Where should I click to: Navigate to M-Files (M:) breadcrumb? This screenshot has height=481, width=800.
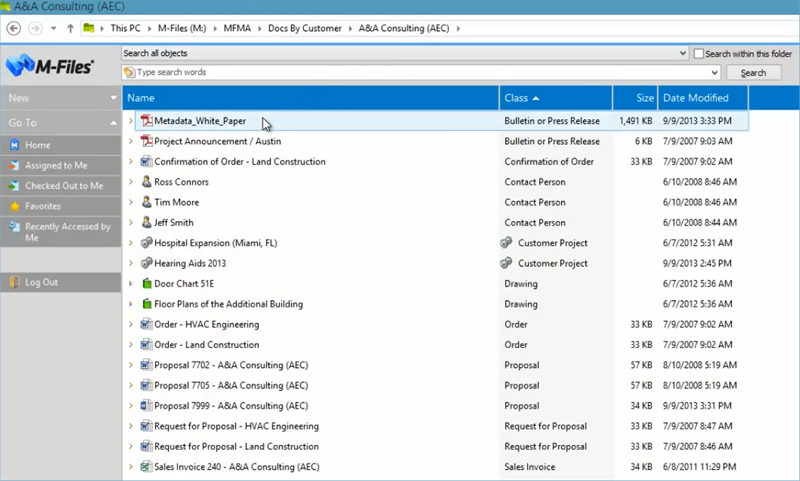[x=182, y=29]
